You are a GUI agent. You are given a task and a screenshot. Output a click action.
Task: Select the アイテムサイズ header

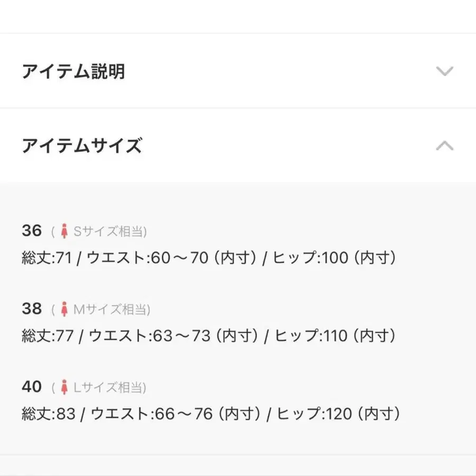coord(83,144)
